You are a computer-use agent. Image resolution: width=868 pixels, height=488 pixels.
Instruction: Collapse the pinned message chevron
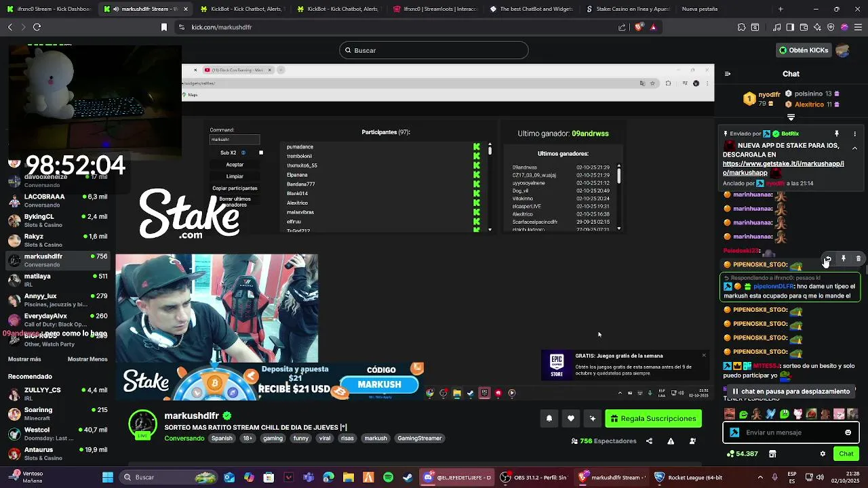click(x=854, y=148)
